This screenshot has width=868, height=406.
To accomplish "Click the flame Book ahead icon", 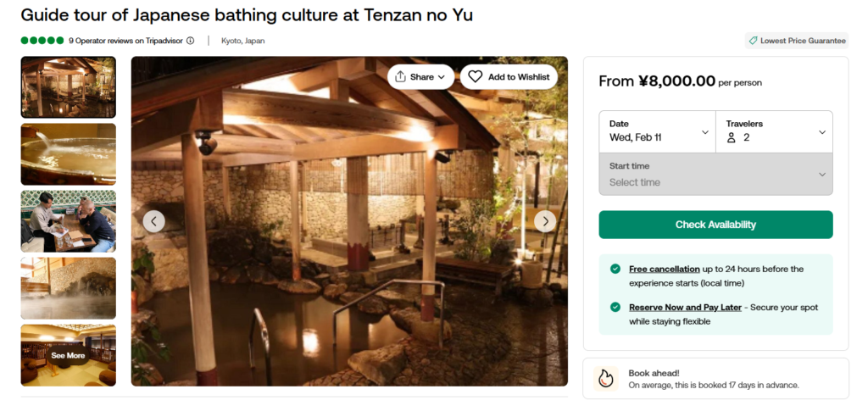I will coord(605,378).
